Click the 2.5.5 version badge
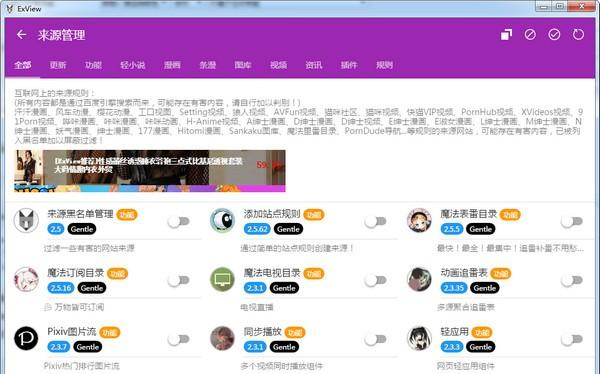 point(452,229)
